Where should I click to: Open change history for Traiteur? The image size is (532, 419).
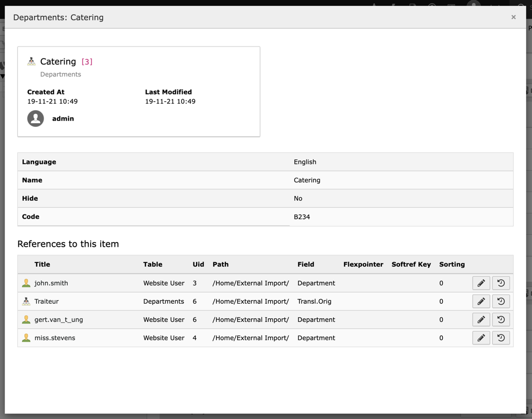501,301
